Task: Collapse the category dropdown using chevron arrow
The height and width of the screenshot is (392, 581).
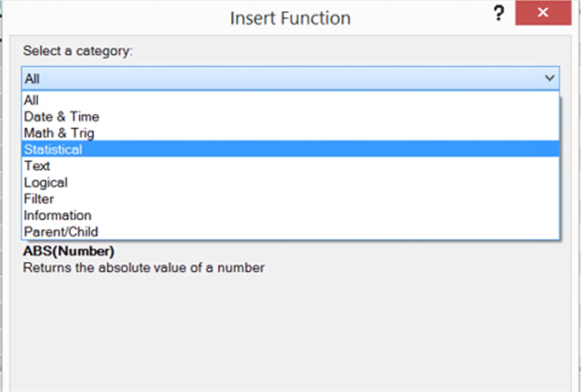Action: pyautogui.click(x=549, y=78)
